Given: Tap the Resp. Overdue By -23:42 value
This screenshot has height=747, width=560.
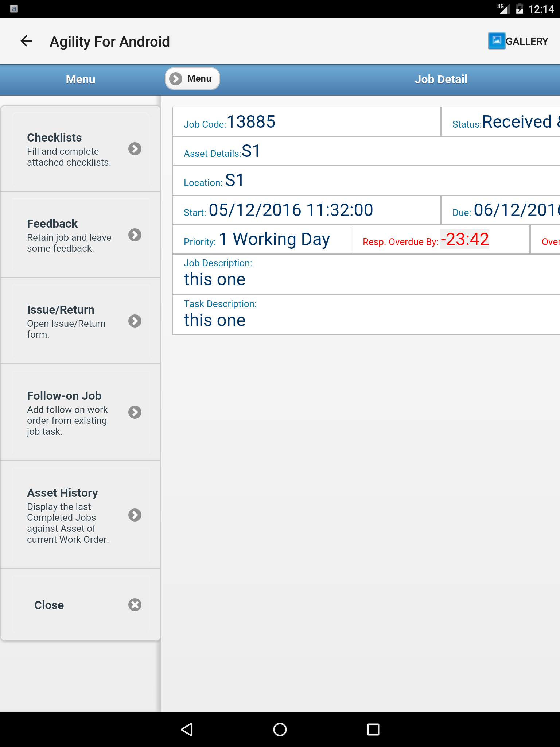Looking at the screenshot, I should [464, 240].
